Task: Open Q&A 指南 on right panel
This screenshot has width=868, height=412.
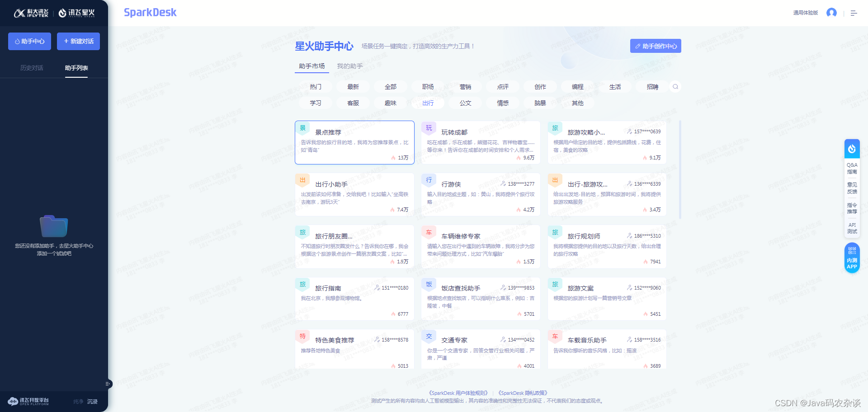Action: click(x=852, y=169)
